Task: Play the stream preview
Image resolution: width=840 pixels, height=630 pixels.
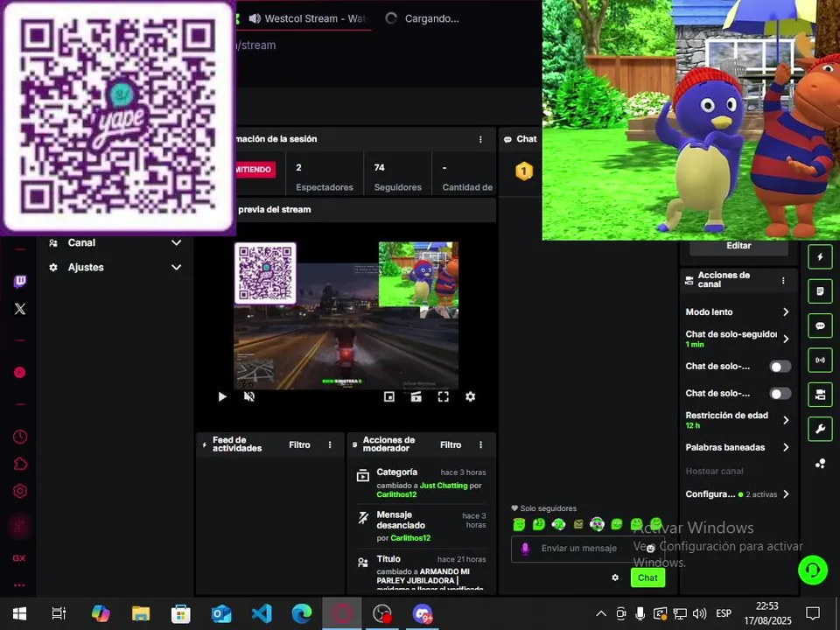Action: [222, 396]
